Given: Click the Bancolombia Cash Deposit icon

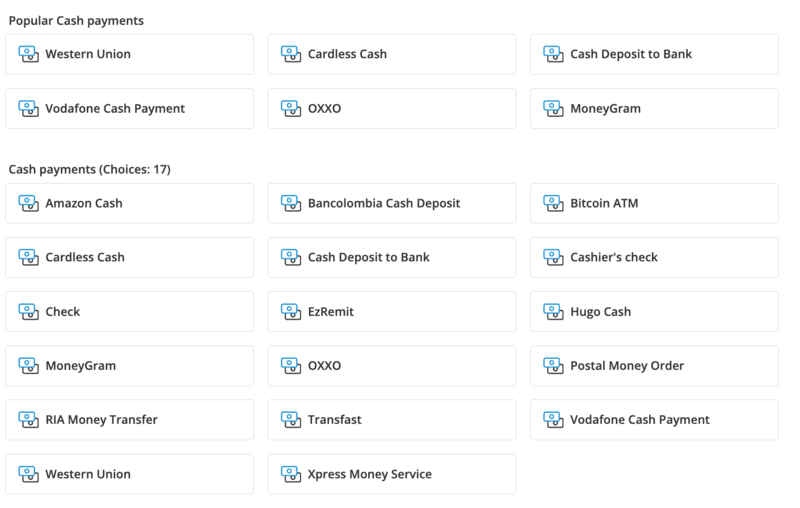Looking at the screenshot, I should pos(291,203).
